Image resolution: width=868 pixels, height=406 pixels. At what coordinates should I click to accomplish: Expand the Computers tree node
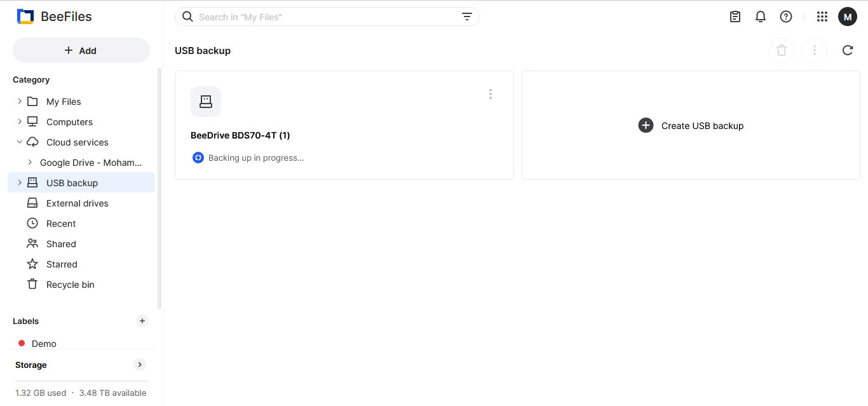pos(20,122)
